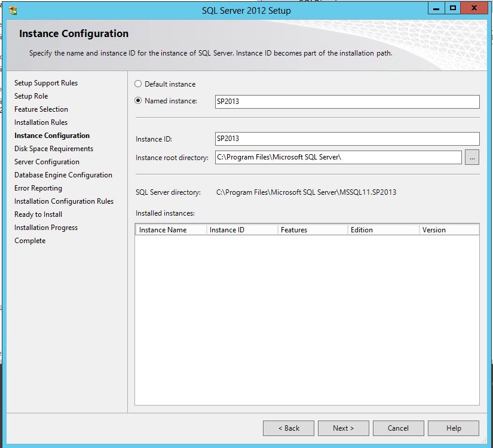This screenshot has height=448, width=493.
Task: Click Setup Role step in sidebar
Action: (31, 96)
